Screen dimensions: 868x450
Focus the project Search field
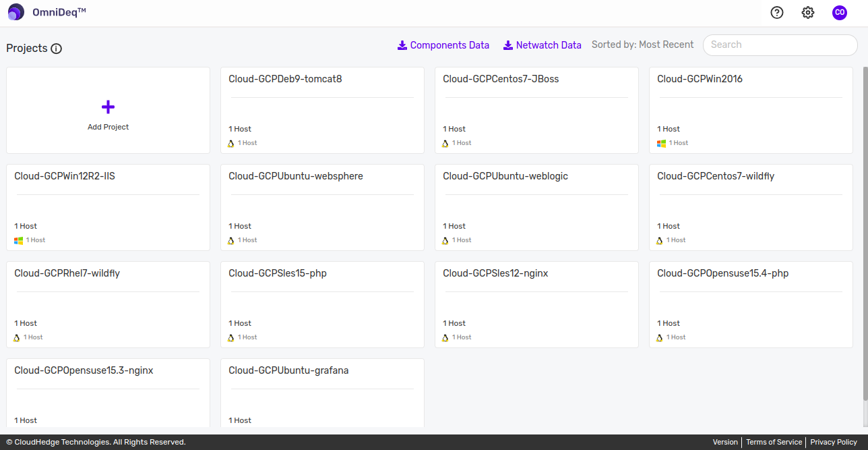pos(780,45)
